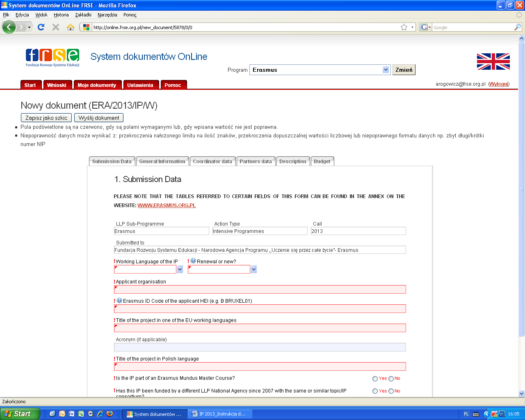
Task: Expand hidden tray icons arrow
Action: pos(486,414)
